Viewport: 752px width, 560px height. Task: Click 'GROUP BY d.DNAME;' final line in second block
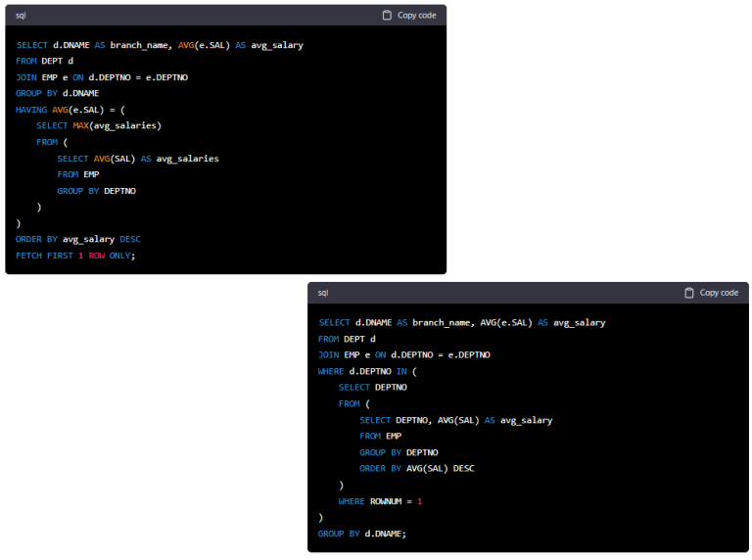coord(362,534)
